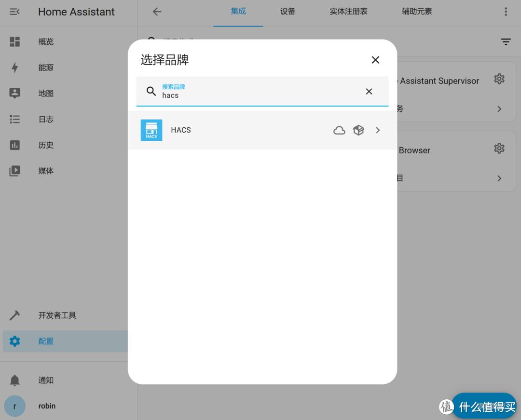This screenshot has height=420, width=521.
Task: Open the 媒体 media browser
Action: [x=46, y=171]
